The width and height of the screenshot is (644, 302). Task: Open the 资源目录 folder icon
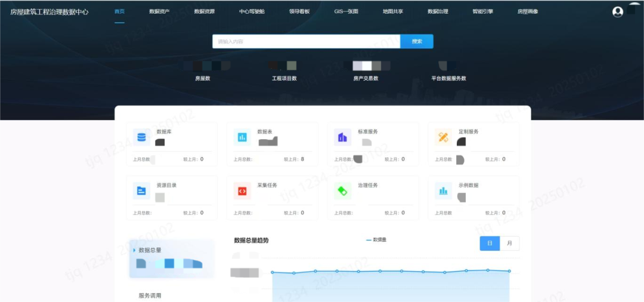click(x=141, y=191)
